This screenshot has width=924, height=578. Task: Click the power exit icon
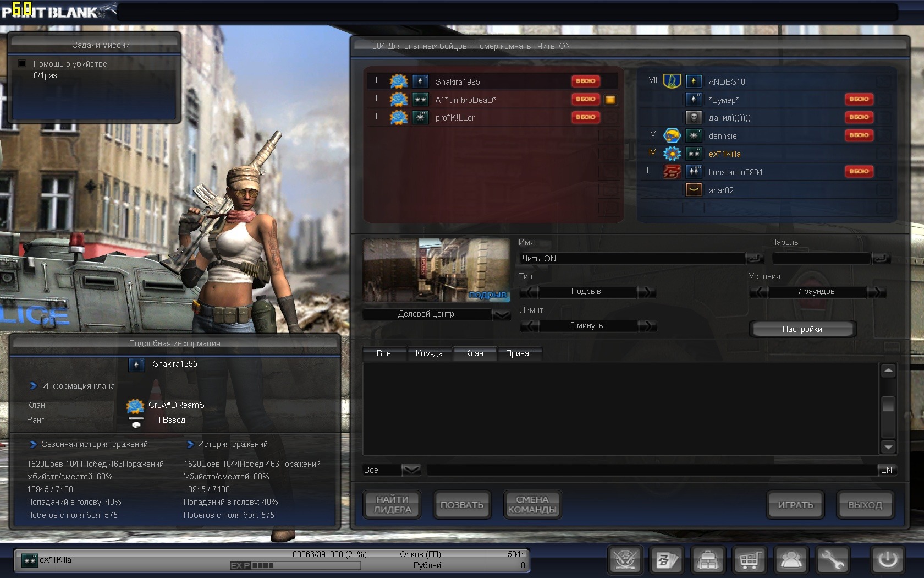click(887, 560)
